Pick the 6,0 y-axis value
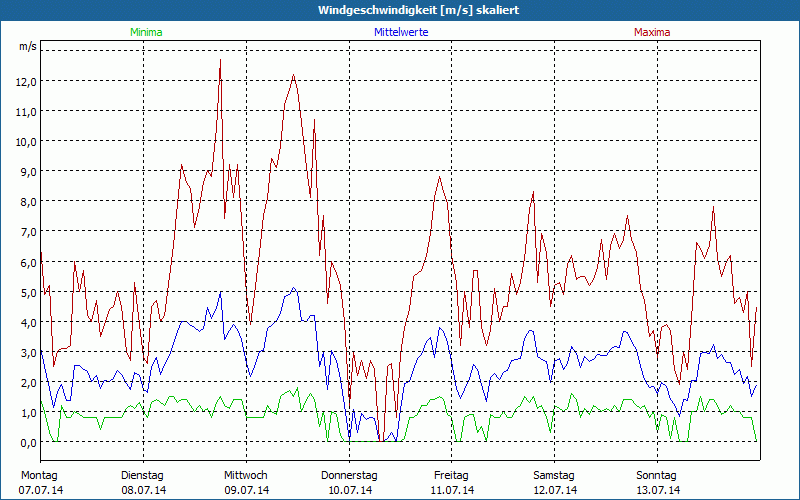800x500 pixels. (26, 262)
